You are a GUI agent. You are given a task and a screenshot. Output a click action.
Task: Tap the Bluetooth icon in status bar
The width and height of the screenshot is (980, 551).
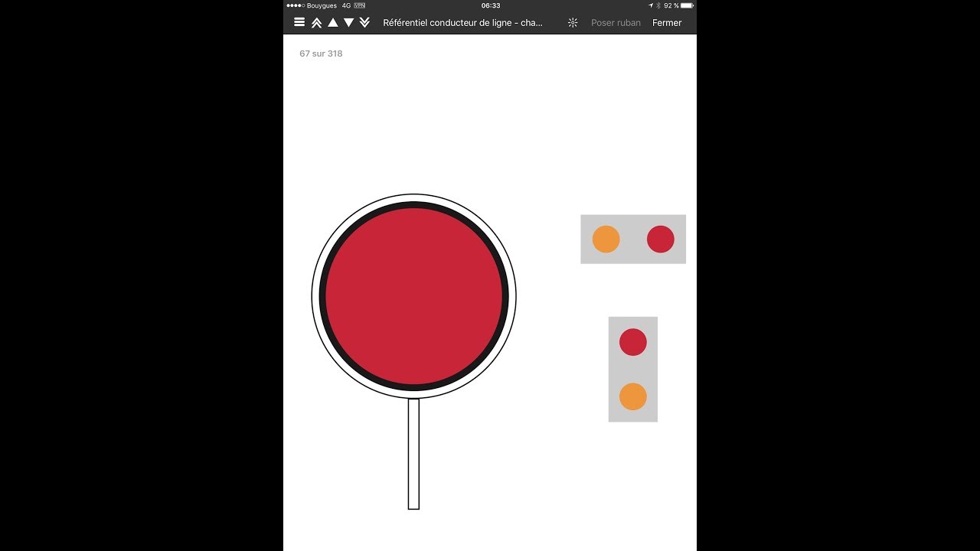(x=658, y=5)
